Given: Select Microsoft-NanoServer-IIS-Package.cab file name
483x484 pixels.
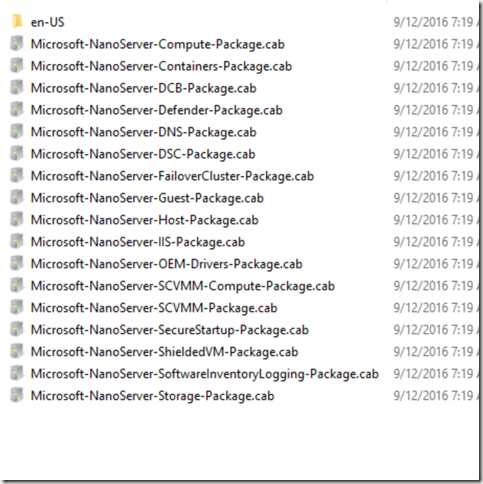Looking at the screenshot, I should 138,242.
